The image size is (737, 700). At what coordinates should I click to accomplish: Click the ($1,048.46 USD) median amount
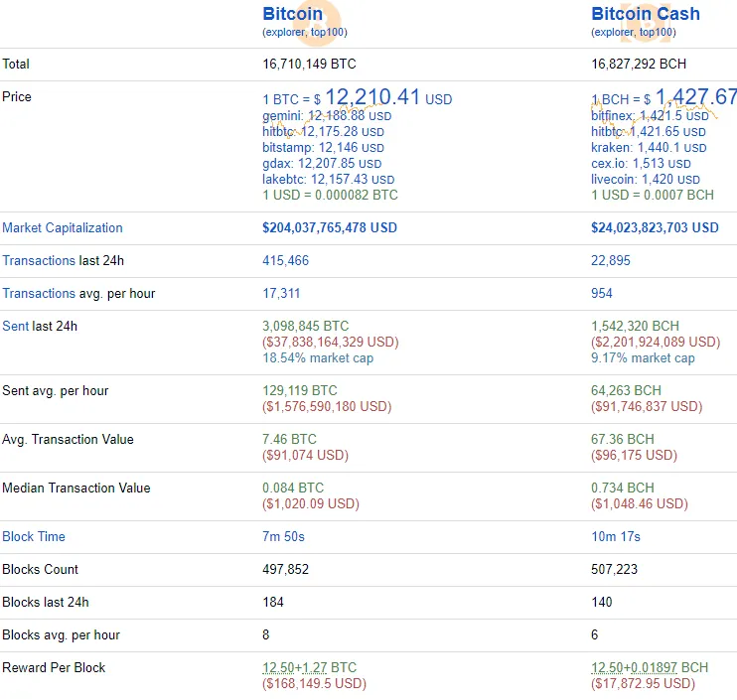pyautogui.click(x=640, y=504)
